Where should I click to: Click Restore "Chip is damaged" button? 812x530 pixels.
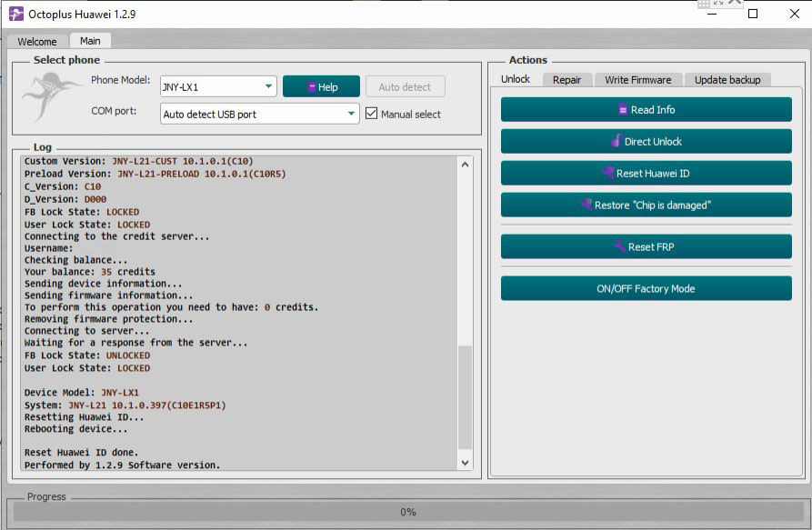pyautogui.click(x=646, y=205)
